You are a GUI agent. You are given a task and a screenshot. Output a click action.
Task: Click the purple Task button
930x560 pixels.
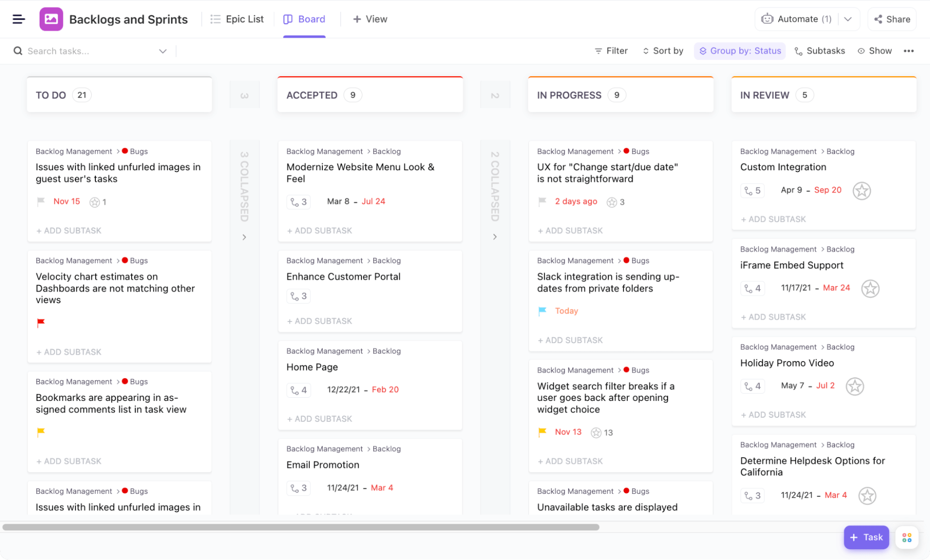pos(866,537)
